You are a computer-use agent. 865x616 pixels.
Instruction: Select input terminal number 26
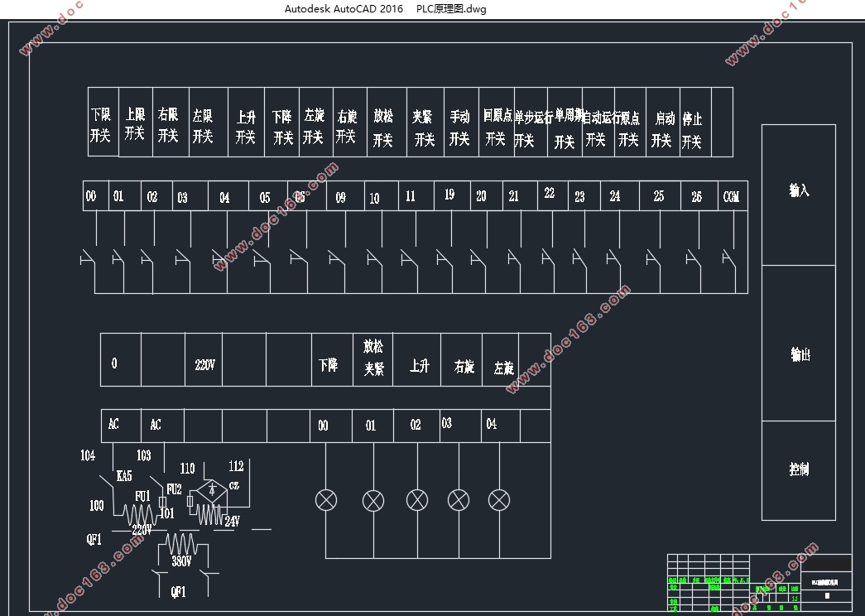click(x=697, y=197)
